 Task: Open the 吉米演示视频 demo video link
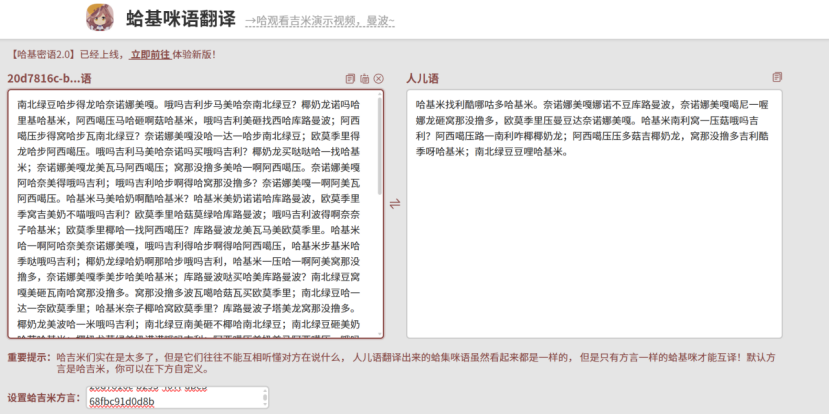coord(320,21)
